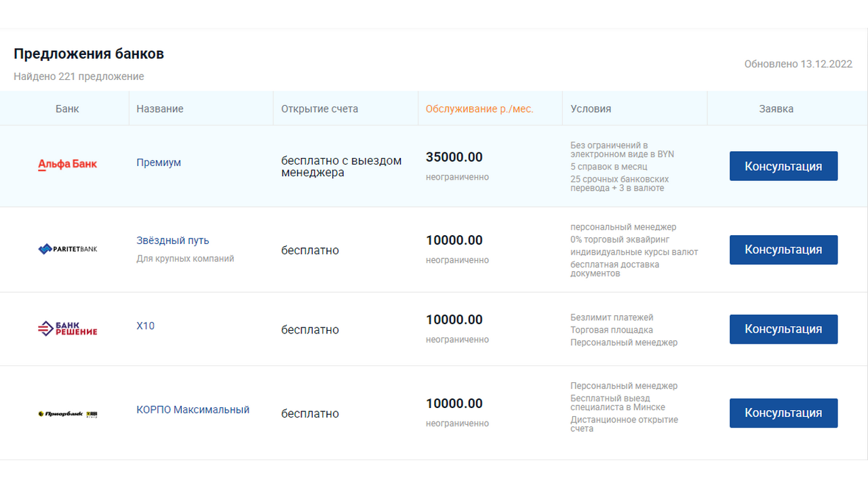Click the 35000.00 service price
Viewport: 868px width, 488px height.
pyautogui.click(x=454, y=157)
